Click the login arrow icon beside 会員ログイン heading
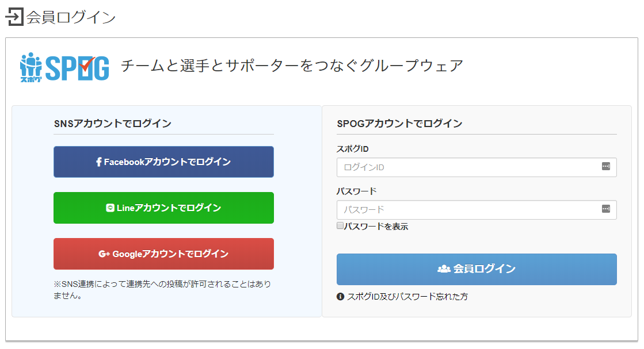Viewport: 644px width, 349px height. point(14,17)
